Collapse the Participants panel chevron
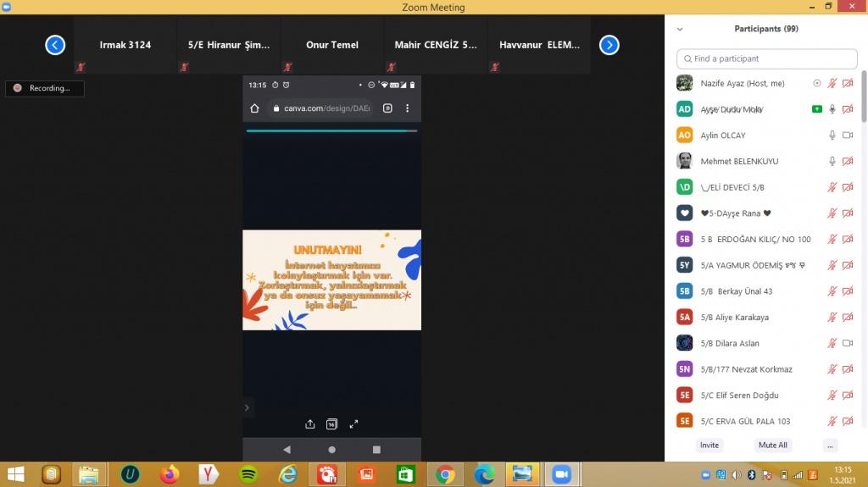Viewport: 868px width, 487px height. [x=679, y=29]
